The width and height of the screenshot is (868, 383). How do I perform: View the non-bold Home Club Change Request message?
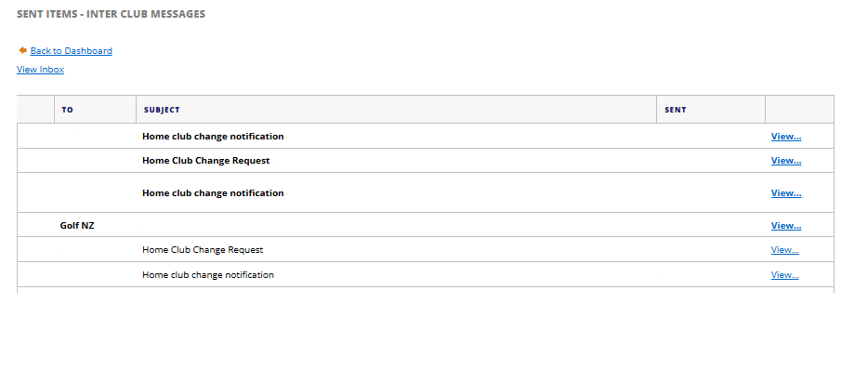[784, 250]
